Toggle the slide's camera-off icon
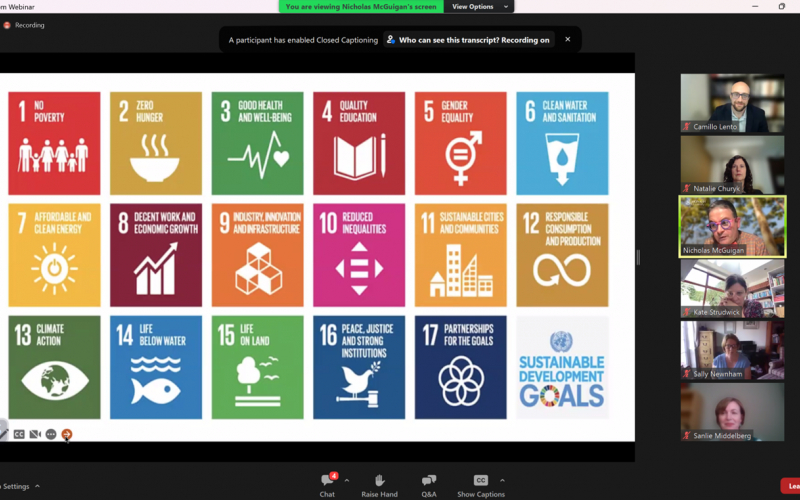The width and height of the screenshot is (800, 500). [x=35, y=434]
